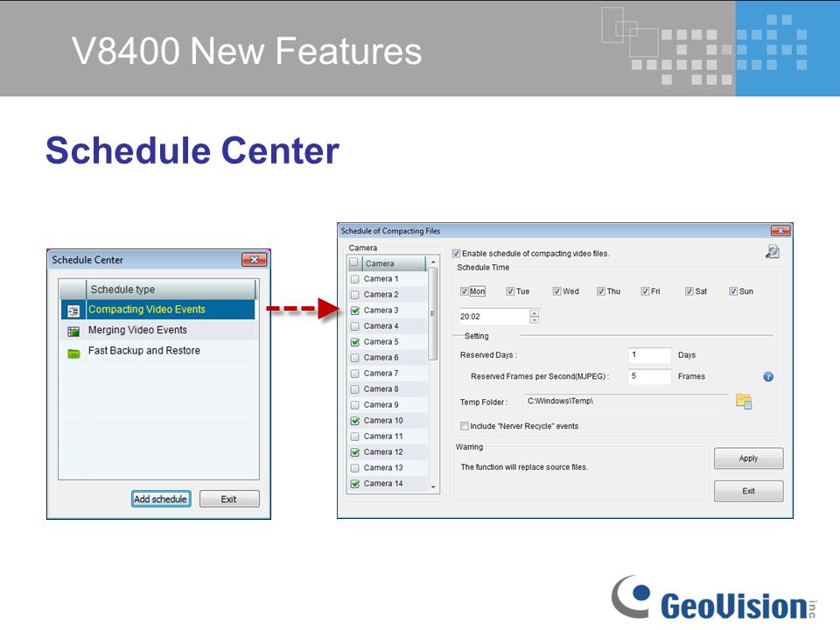Viewport: 840px width, 630px height.
Task: Uncheck the Mon day checkbox
Action: click(464, 291)
